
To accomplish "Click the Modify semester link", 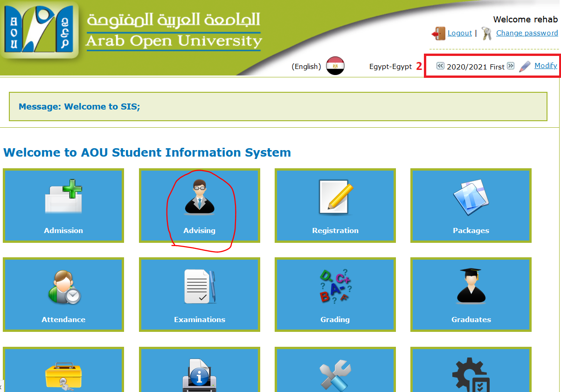I will (x=546, y=66).
